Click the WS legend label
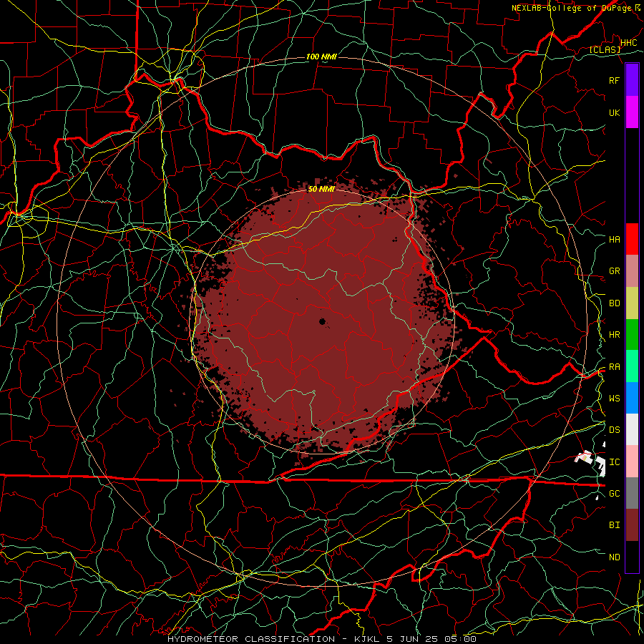The width and height of the screenshot is (644, 644). point(614,399)
